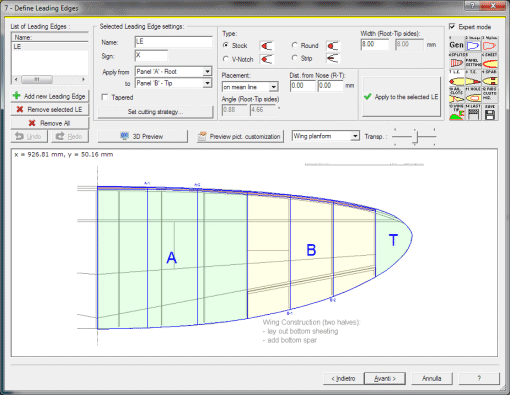Viewport: 510px width, 395px height.
Task: Open the Gen step icon
Action: [457, 44]
